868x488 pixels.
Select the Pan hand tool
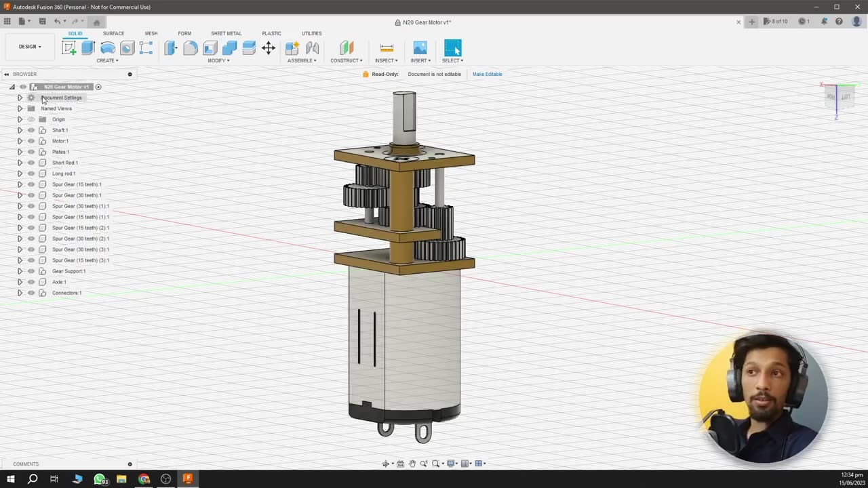click(x=412, y=464)
